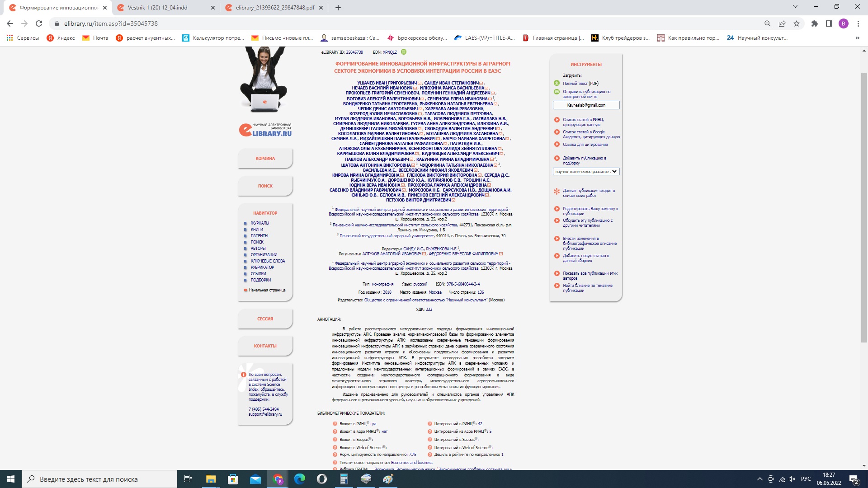Screen dimensions: 868x488
Task: Click the РУС keyboard language indicator
Action: coord(806,479)
